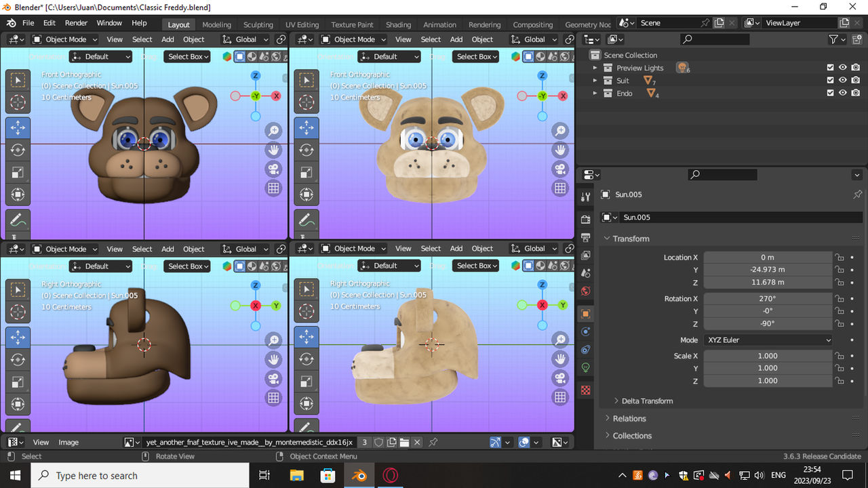Toggle visibility of the Suit collection
The width and height of the screenshot is (868, 488).
pos(842,81)
